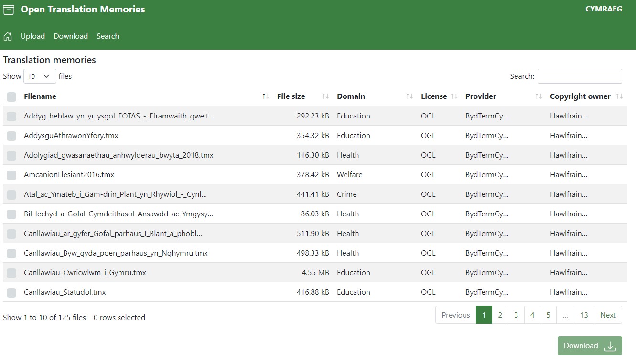Select pagination page 4
The height and width of the screenshot is (364, 636).
point(532,315)
